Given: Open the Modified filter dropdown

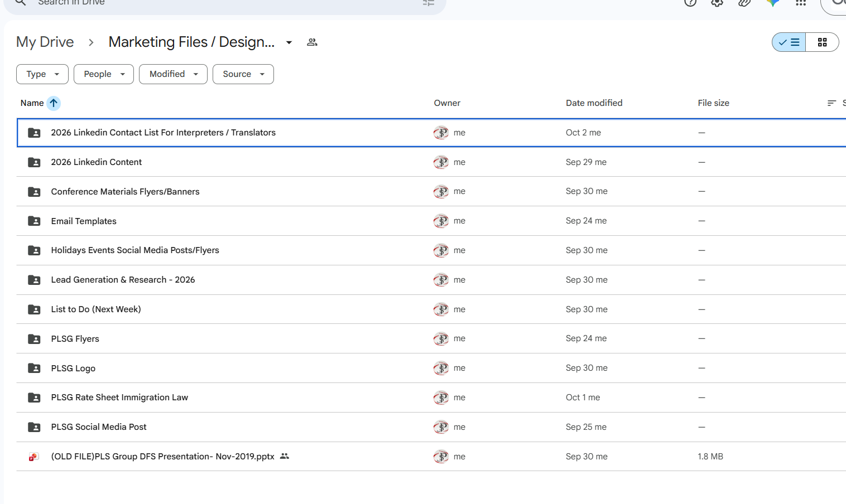Looking at the screenshot, I should tap(173, 74).
